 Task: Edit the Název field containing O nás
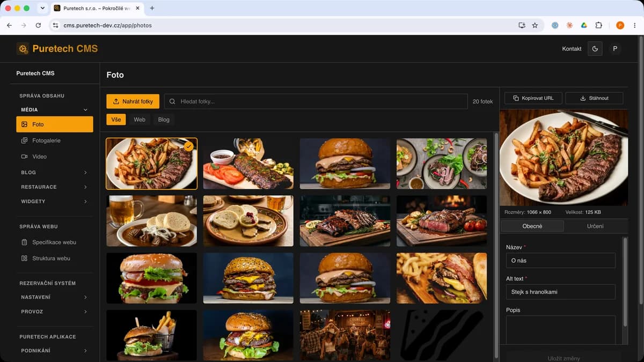[x=560, y=261]
